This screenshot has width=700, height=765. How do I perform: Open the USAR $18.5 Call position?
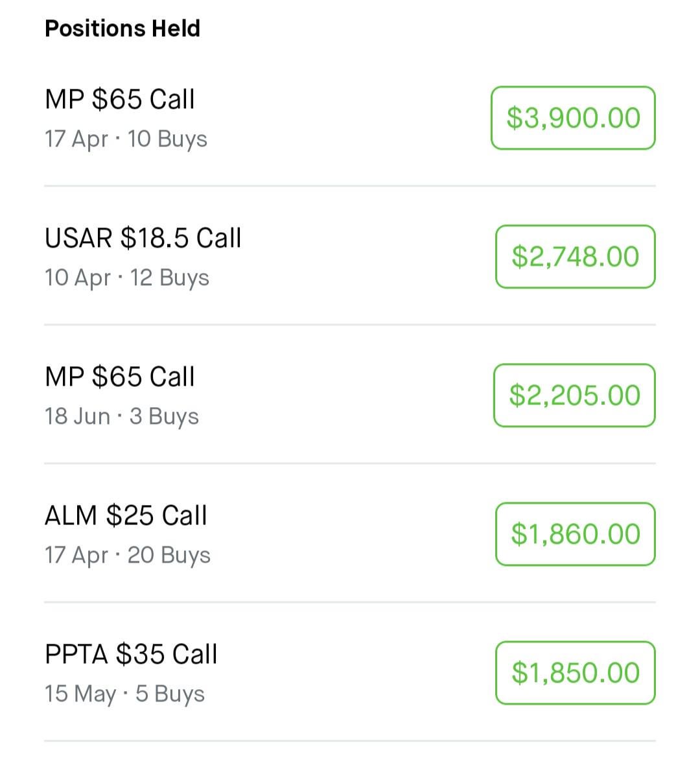(x=143, y=239)
